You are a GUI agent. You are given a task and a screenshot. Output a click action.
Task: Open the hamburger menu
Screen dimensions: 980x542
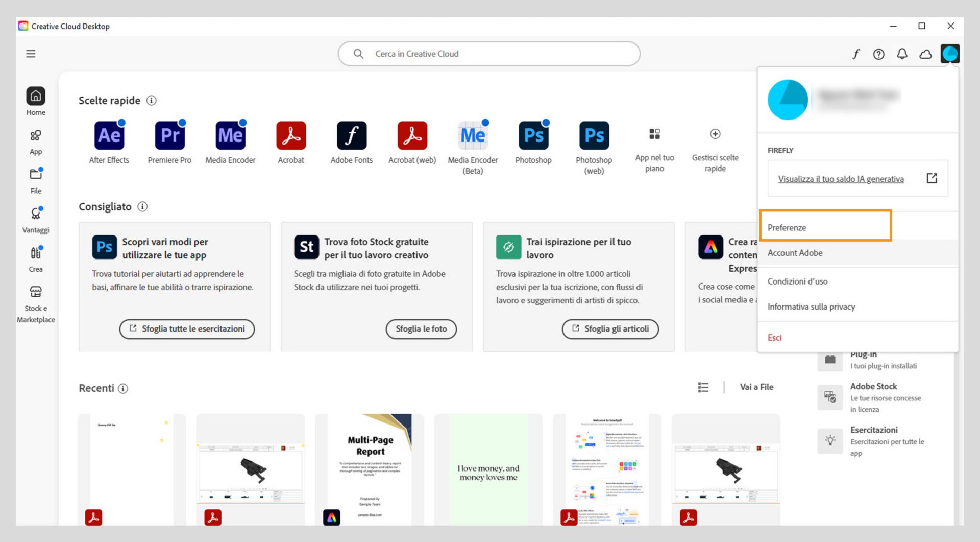31,54
